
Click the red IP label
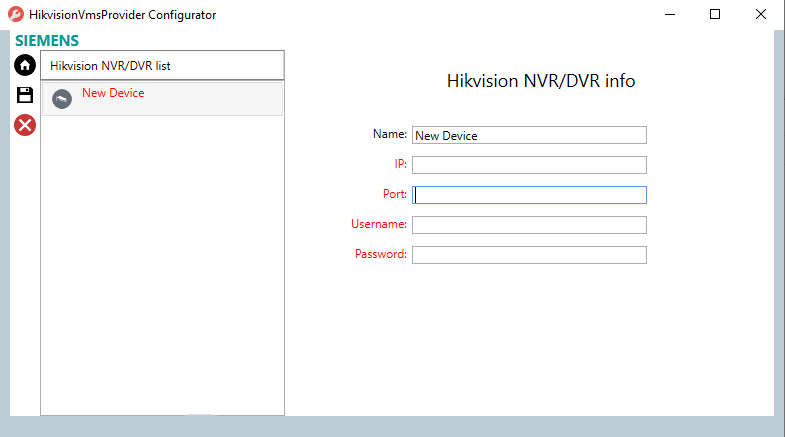(400, 164)
